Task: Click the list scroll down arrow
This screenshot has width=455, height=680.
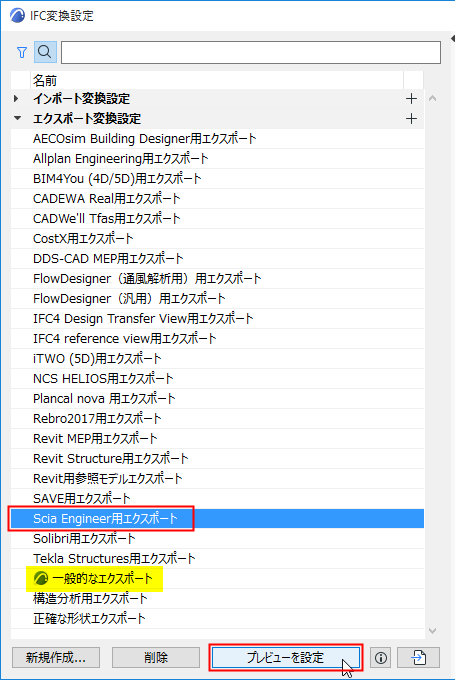Action: (x=432, y=631)
